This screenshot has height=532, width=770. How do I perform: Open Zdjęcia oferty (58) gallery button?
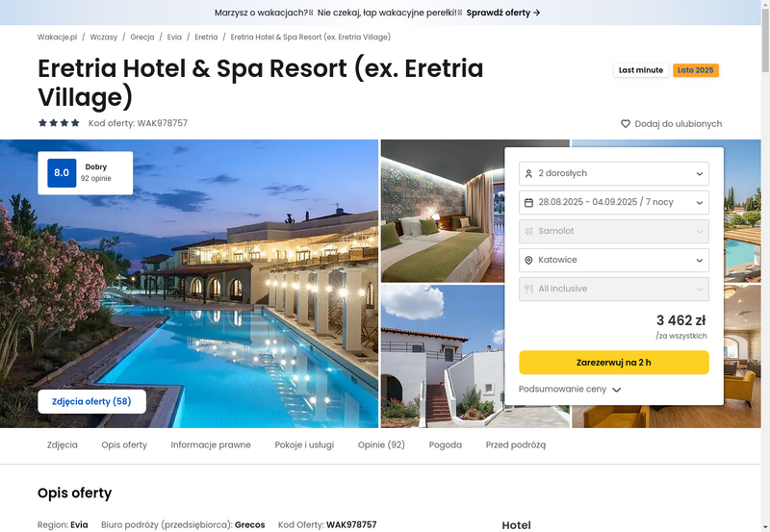pos(91,401)
